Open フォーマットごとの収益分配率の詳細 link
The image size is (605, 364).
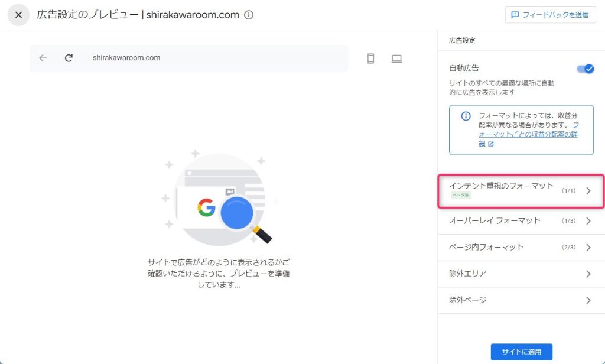click(x=529, y=134)
